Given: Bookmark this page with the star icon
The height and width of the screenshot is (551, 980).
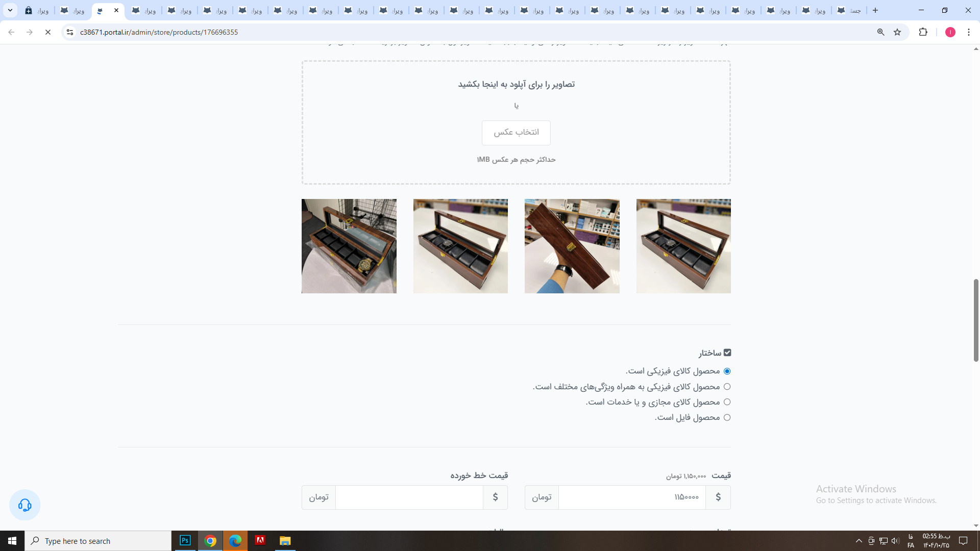Looking at the screenshot, I should (897, 32).
